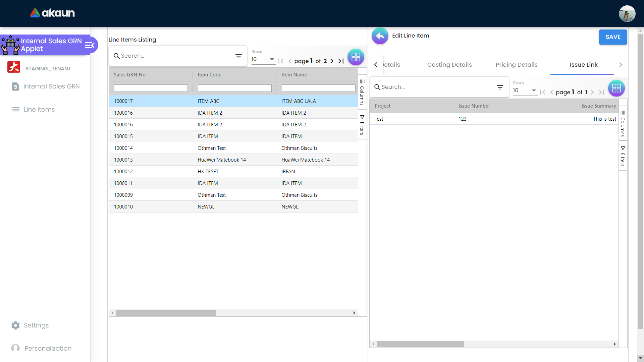Click filter icon in Line Items search bar
Image resolution: width=644 pixels, height=362 pixels.
(x=238, y=56)
